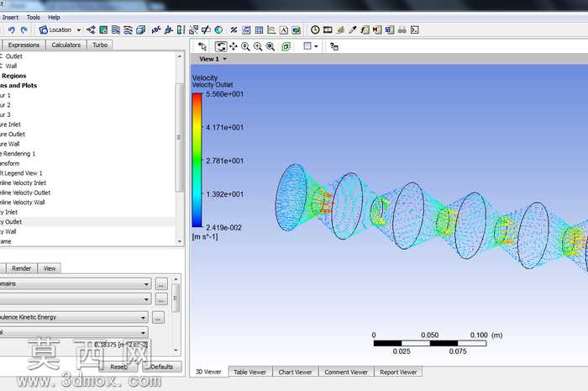Click ellipsis button beside Turbulence Kinetic Energy
Viewport: 588px width, 391px height.
click(158, 318)
